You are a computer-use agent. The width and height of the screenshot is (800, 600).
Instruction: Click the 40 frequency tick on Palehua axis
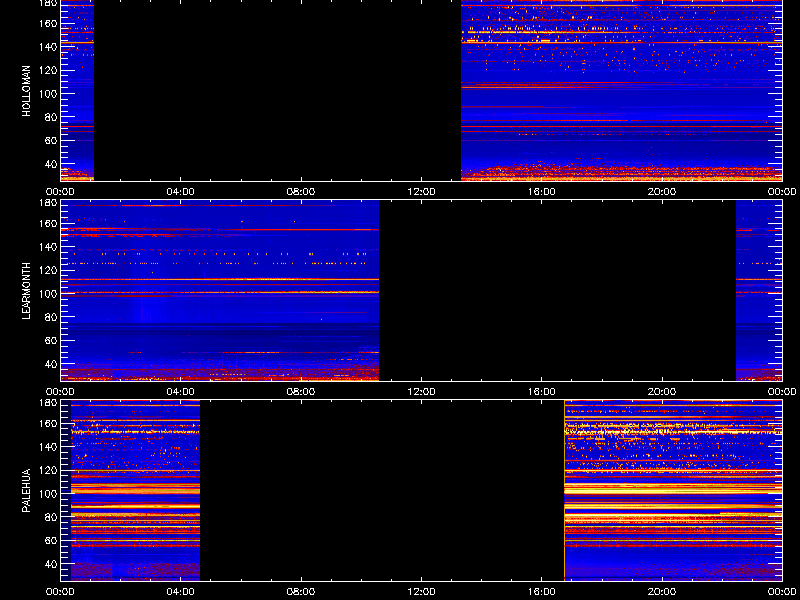pos(51,564)
